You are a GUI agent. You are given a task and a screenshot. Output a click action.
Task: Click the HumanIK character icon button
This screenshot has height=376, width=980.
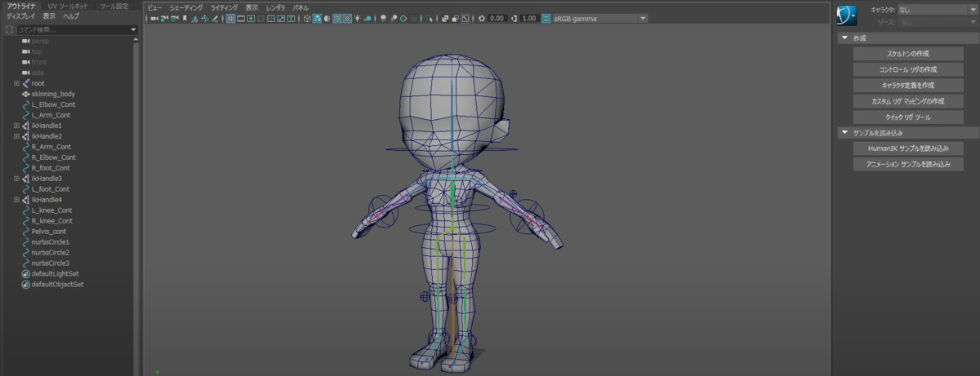point(846,14)
